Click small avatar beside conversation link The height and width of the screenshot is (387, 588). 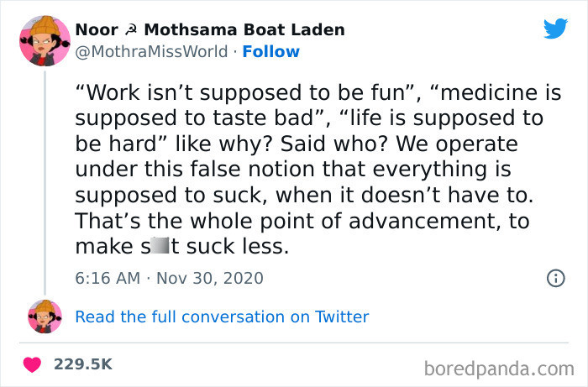[x=45, y=316]
